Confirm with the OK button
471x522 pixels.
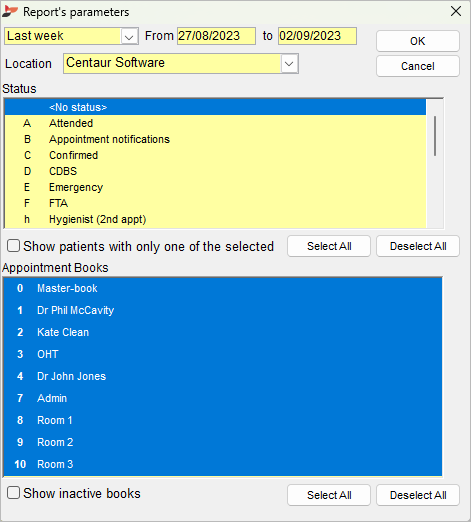click(418, 41)
